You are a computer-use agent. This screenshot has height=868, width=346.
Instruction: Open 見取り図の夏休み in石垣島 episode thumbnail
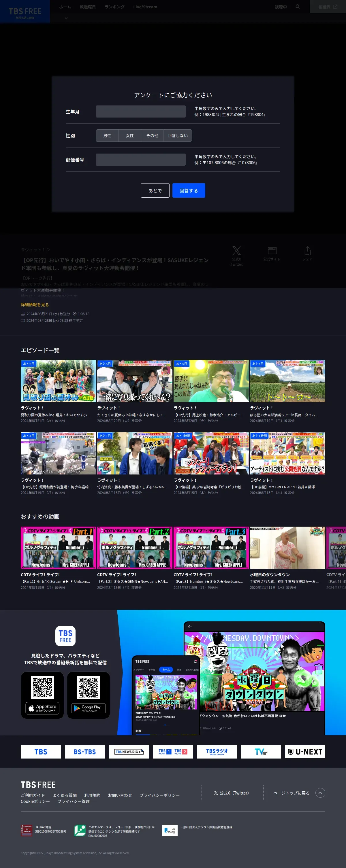(x=58, y=381)
